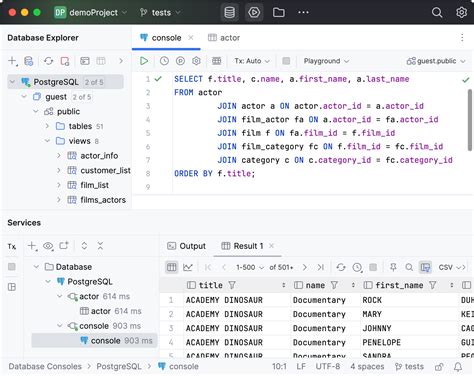Screen dimensions: 474x376
Task: Open LF line separator selector
Action: [301, 367]
